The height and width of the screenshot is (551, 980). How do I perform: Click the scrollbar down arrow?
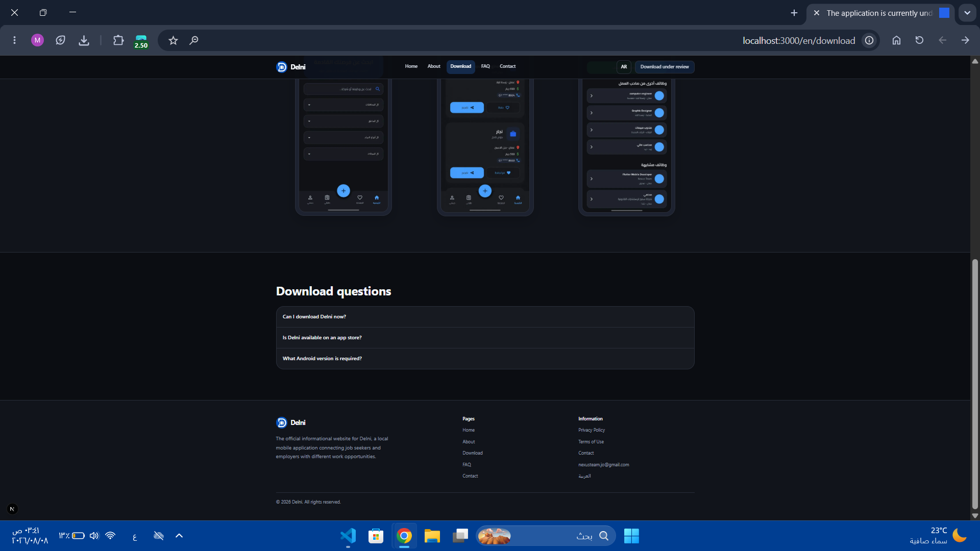pyautogui.click(x=975, y=515)
